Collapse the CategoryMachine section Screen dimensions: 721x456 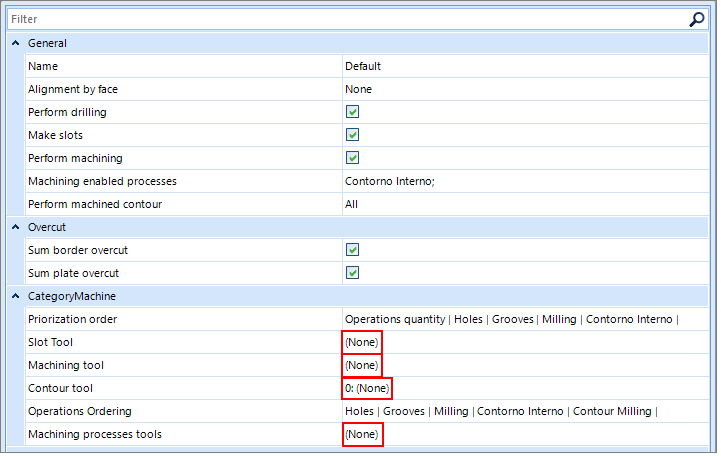coord(15,296)
